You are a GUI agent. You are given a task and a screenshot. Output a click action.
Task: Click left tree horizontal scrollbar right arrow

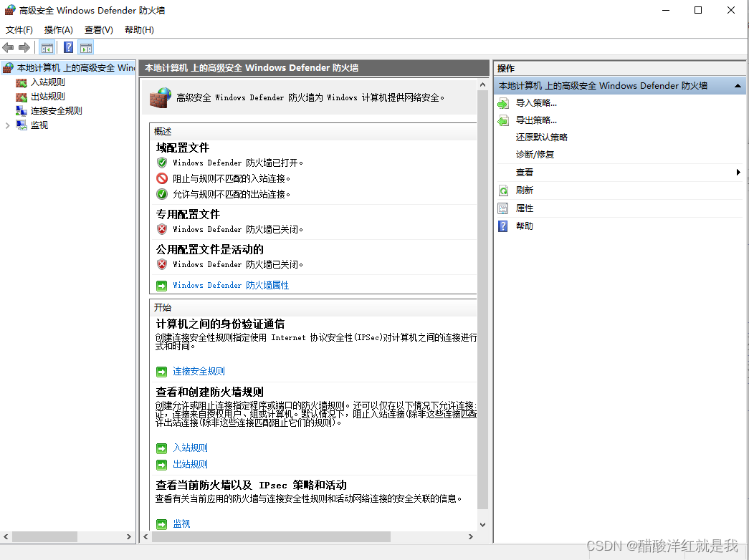pyautogui.click(x=128, y=536)
